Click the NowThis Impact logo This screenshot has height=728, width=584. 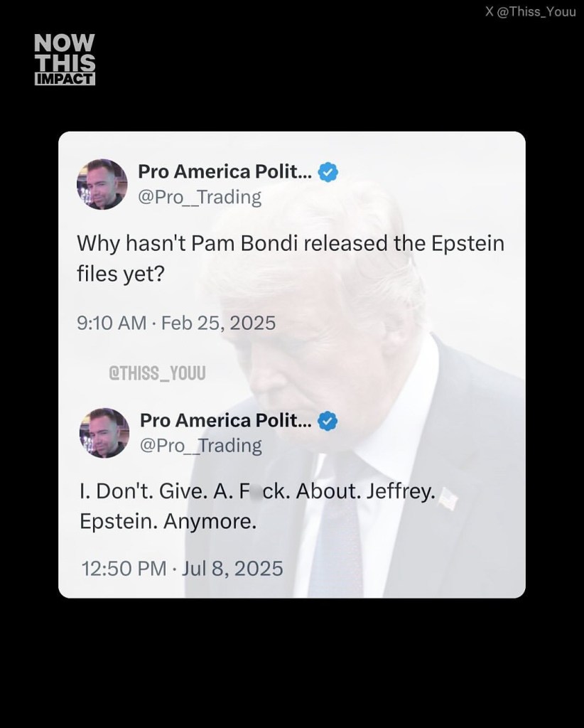point(65,60)
